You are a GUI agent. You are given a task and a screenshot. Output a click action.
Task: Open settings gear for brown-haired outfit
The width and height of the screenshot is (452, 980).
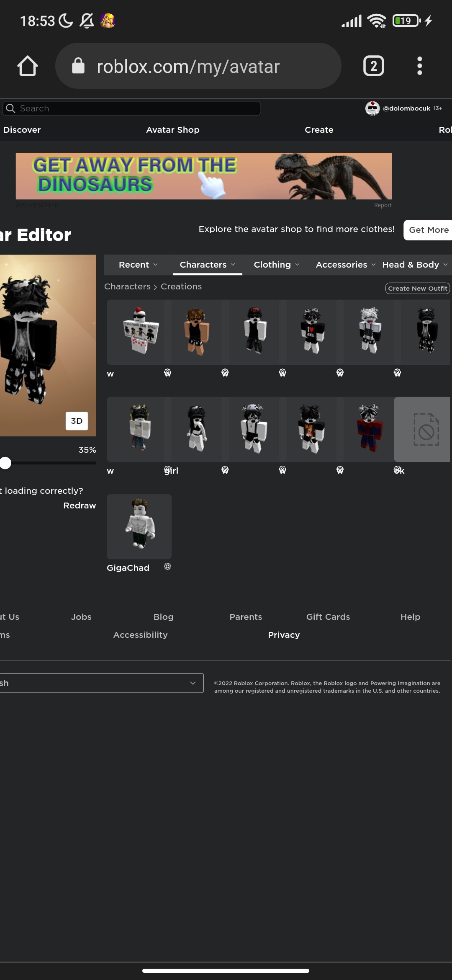[x=225, y=373]
